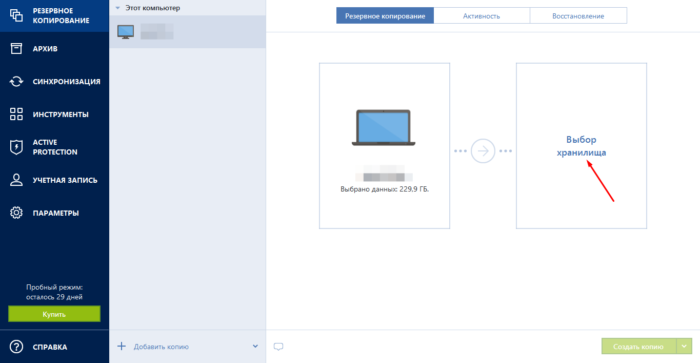This screenshot has width=700, height=363.
Task: Open the Справка help section
Action: [54, 346]
